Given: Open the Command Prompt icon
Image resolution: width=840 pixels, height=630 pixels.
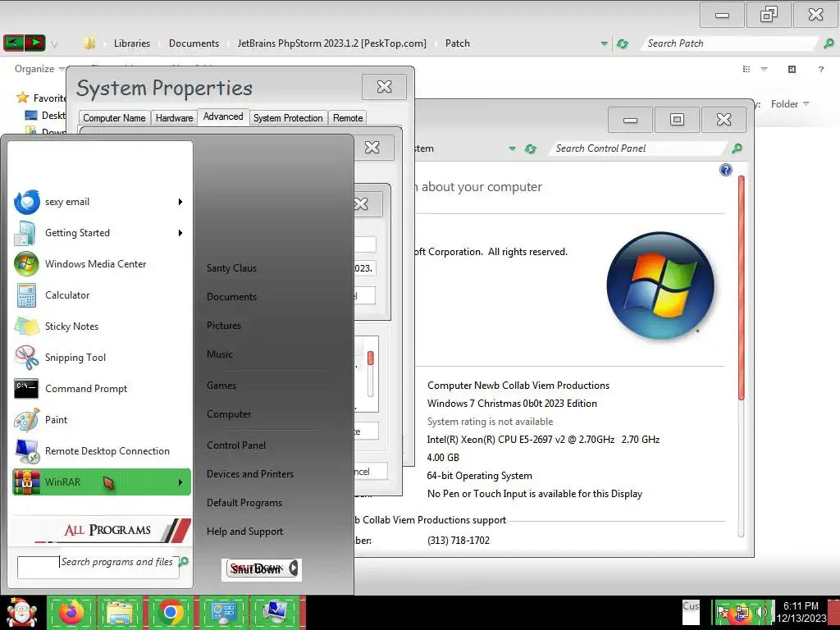Looking at the screenshot, I should [26, 388].
